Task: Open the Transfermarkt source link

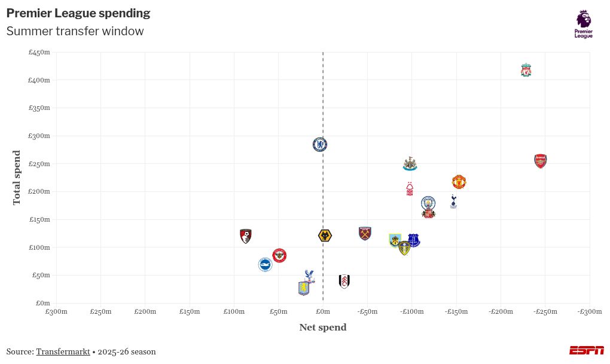Action: point(63,351)
